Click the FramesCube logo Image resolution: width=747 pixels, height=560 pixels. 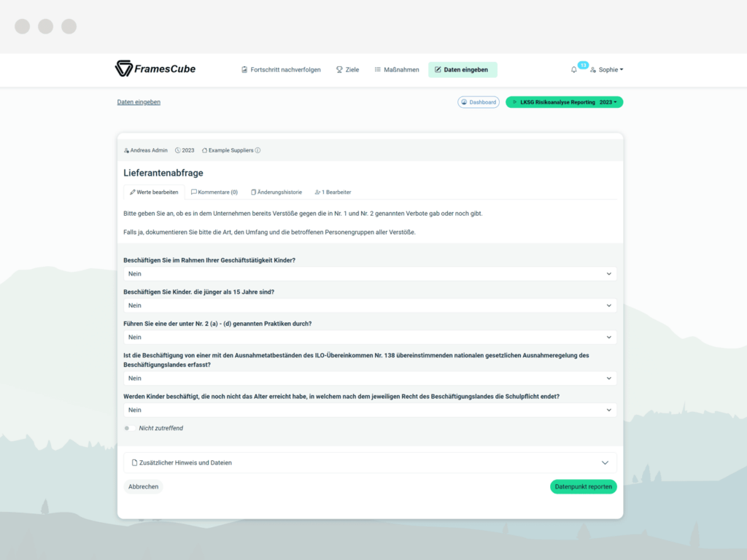click(x=155, y=69)
